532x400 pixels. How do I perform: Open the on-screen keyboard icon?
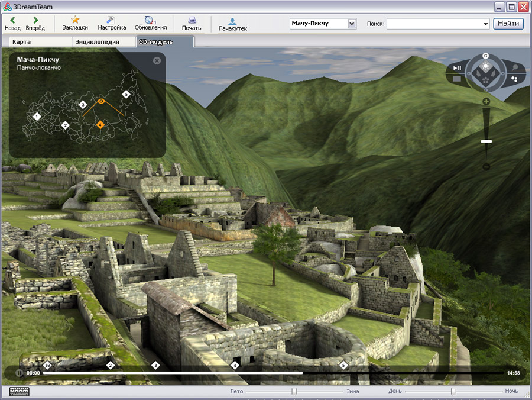pos(19,391)
